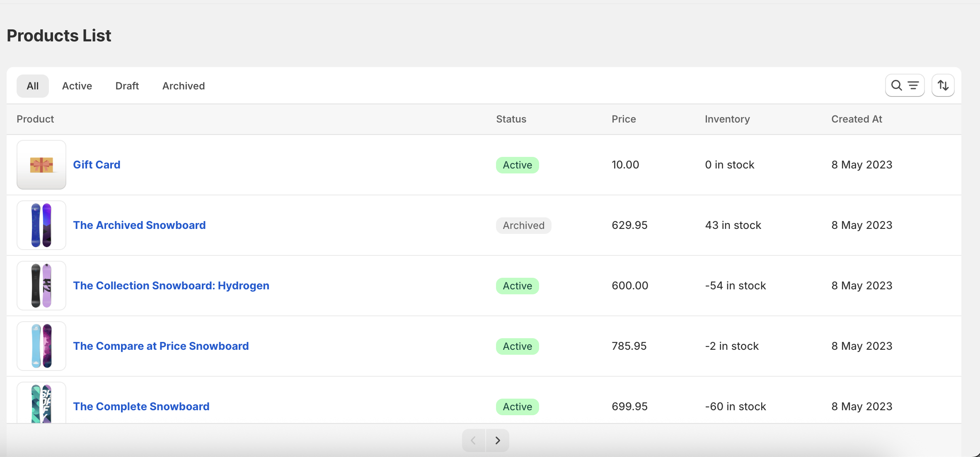Open the sort options arrows button
Viewport: 980px width, 457px height.
click(x=943, y=86)
